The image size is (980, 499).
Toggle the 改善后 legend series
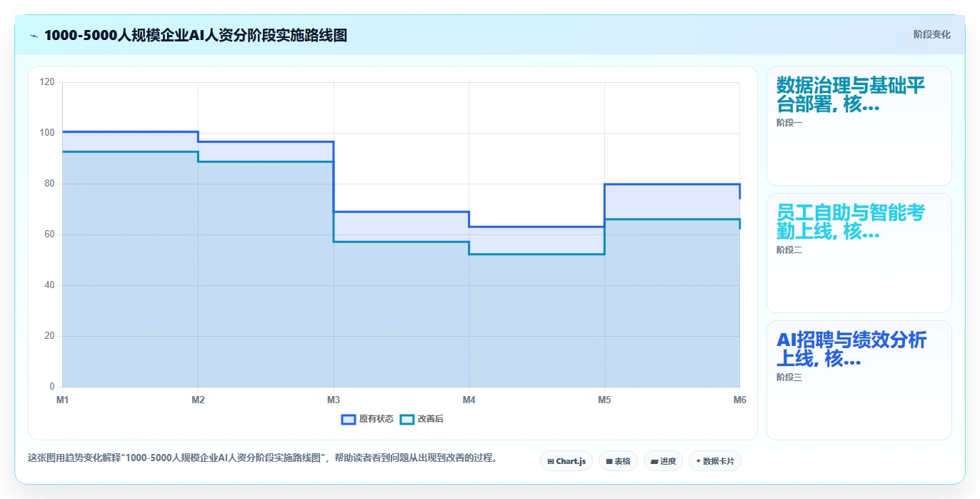[x=421, y=419]
